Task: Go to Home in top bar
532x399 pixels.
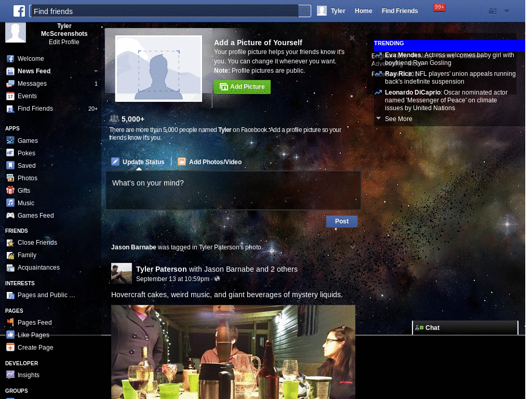Action: (x=363, y=11)
